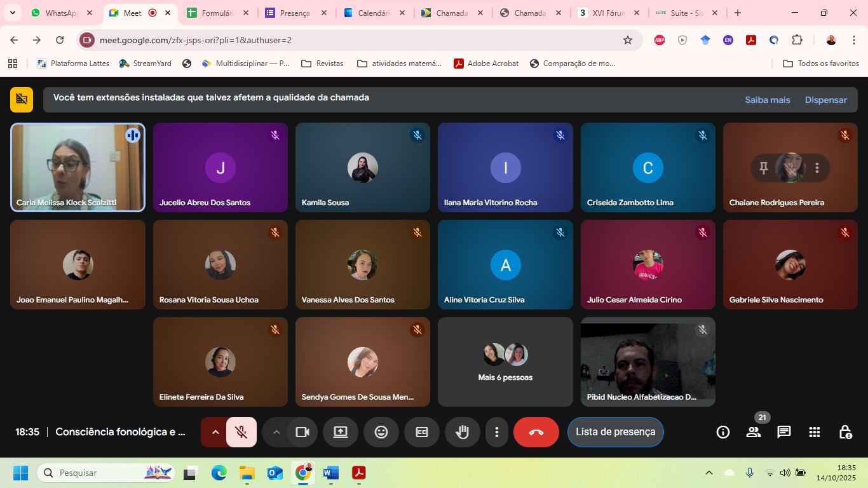Open the emoji reactions button
The height and width of the screenshot is (488, 868).
381,432
